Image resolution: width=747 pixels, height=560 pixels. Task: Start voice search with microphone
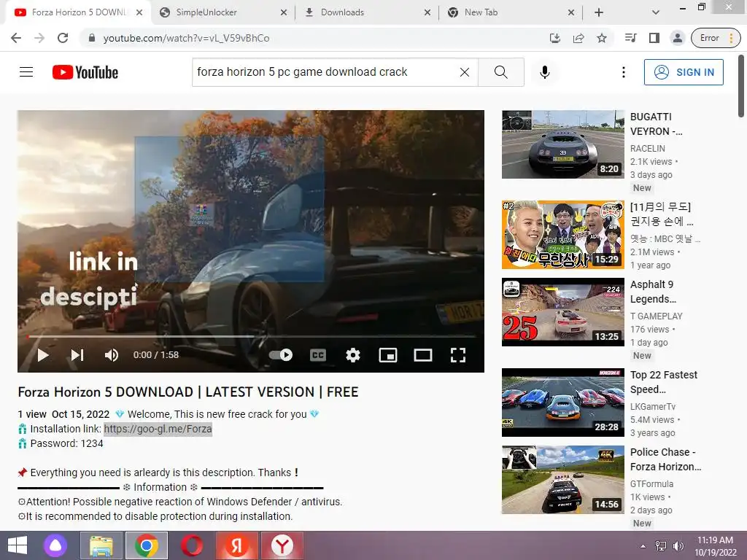tap(544, 72)
